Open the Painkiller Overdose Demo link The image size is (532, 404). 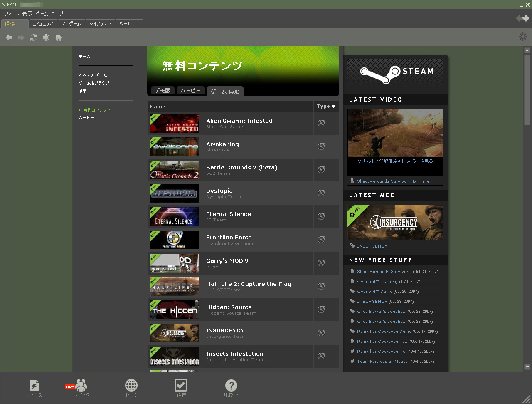click(x=384, y=332)
